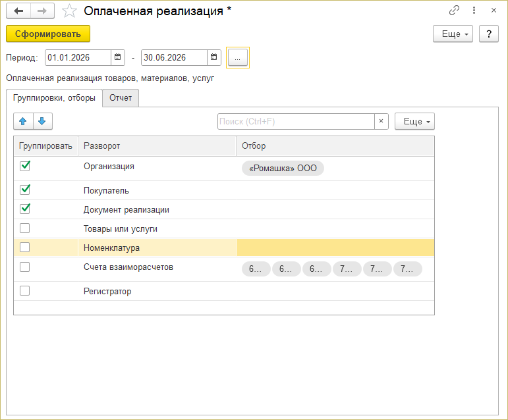Viewport: 508px width, 420px height.
Task: Select the Организация row label
Action: pyautogui.click(x=109, y=167)
